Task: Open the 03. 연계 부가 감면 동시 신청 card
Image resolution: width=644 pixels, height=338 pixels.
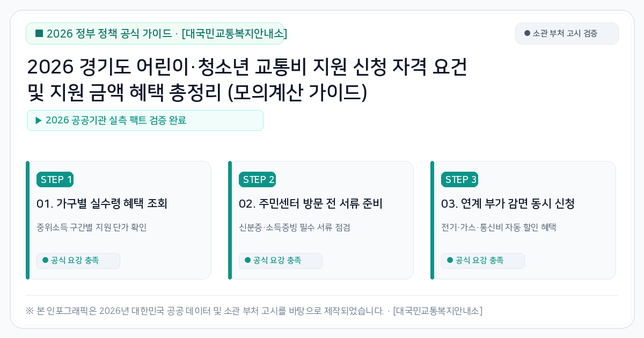Action: [x=523, y=220]
